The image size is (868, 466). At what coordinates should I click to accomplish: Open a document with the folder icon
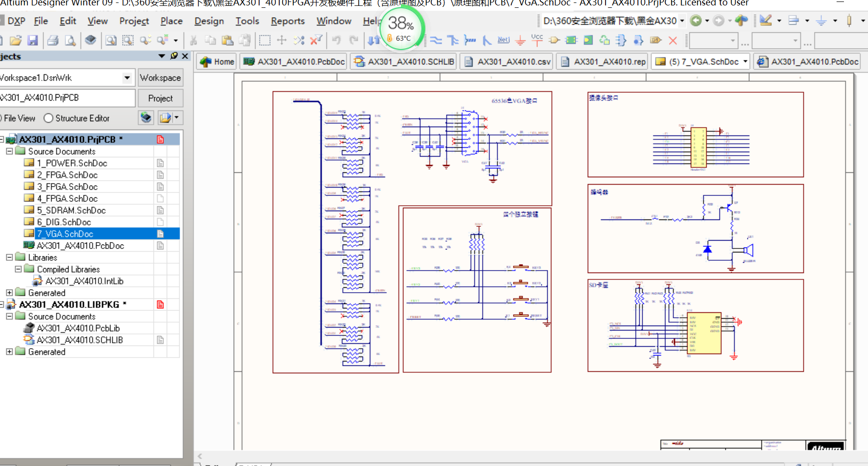pyautogui.click(x=16, y=40)
